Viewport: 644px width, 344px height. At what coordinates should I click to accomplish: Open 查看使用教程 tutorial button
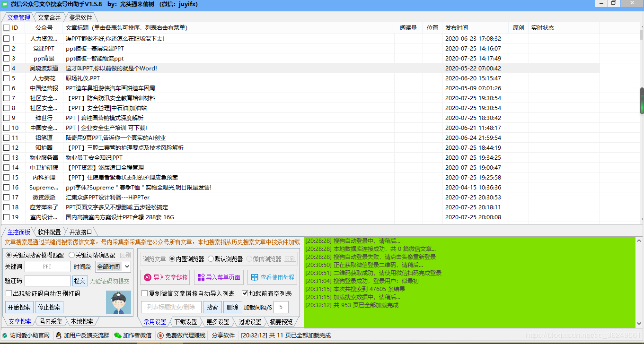tap(273, 277)
